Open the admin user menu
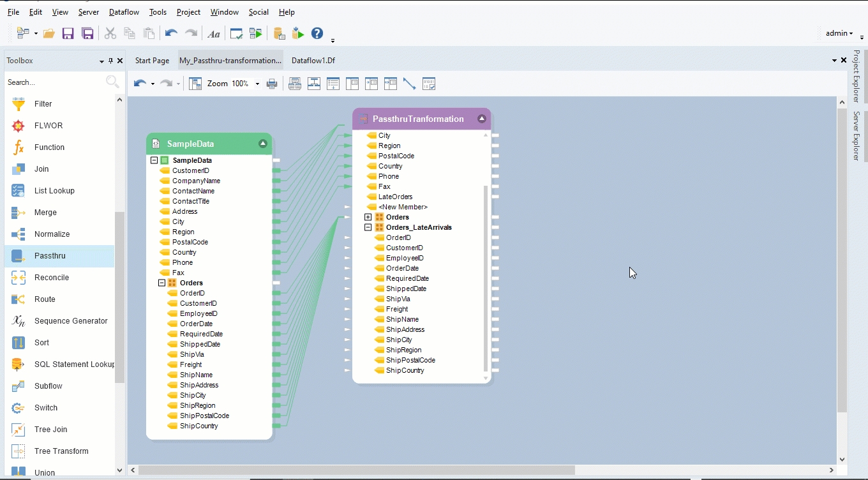The image size is (868, 480). [x=839, y=33]
